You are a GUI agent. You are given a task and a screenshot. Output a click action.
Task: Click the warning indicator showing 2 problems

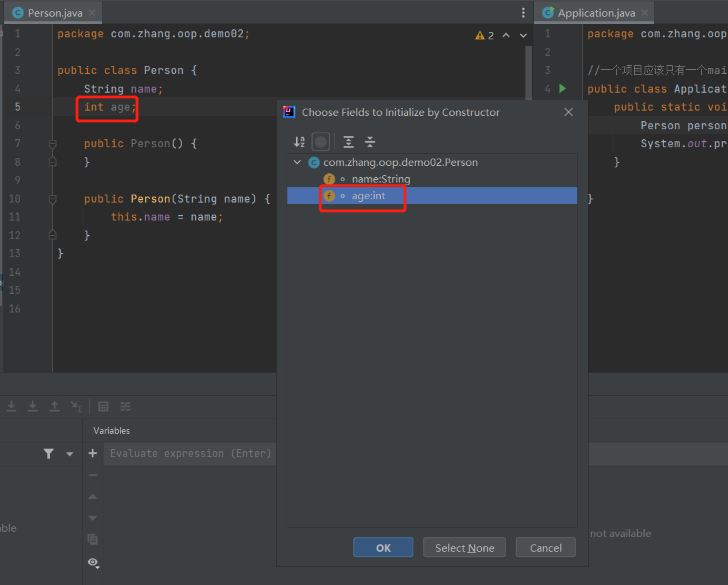point(484,35)
